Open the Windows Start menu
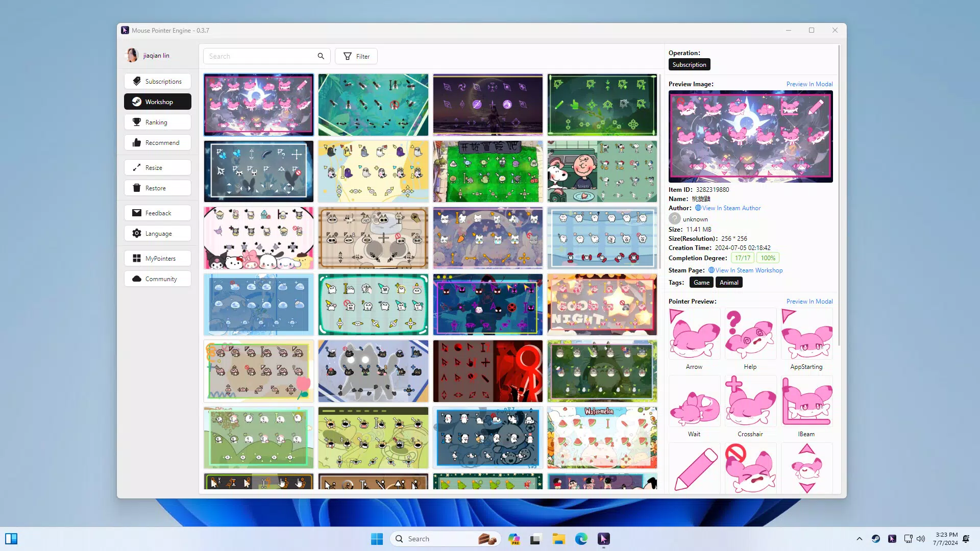The width and height of the screenshot is (980, 551). 377,539
